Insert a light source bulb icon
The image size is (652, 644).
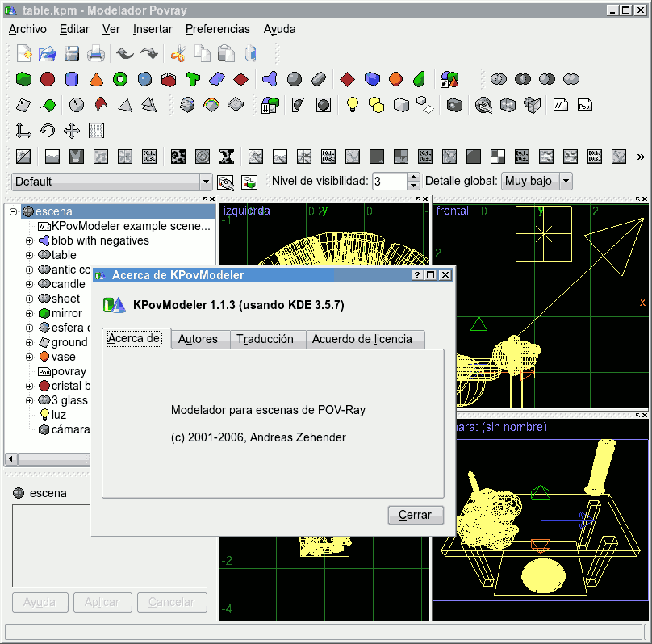coord(352,104)
